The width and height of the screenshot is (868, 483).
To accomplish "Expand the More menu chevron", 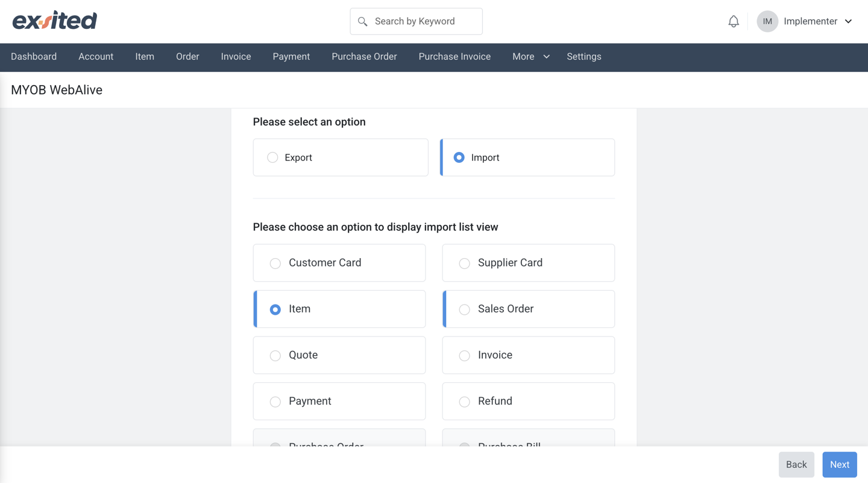I will (547, 57).
